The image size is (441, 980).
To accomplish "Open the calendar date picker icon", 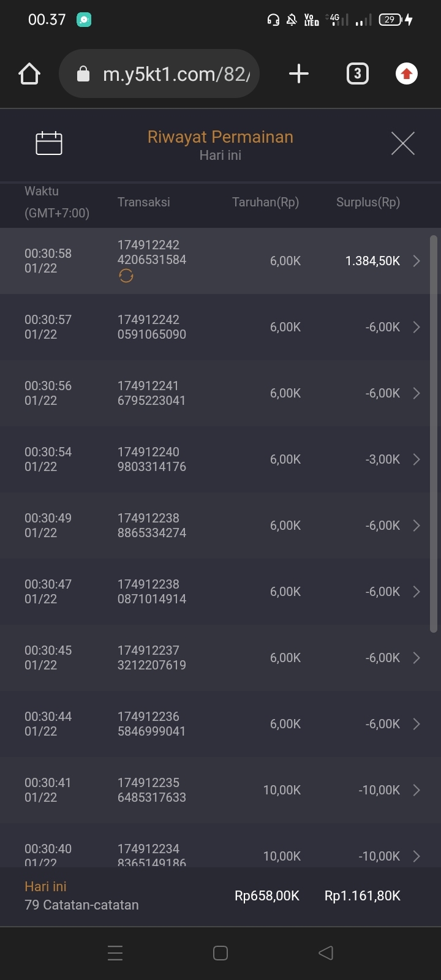I will coord(49,143).
